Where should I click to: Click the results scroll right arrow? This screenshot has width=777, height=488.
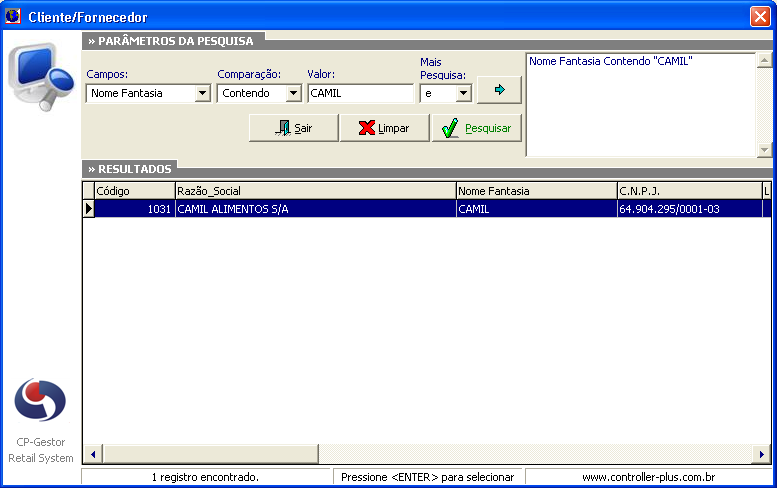point(762,454)
